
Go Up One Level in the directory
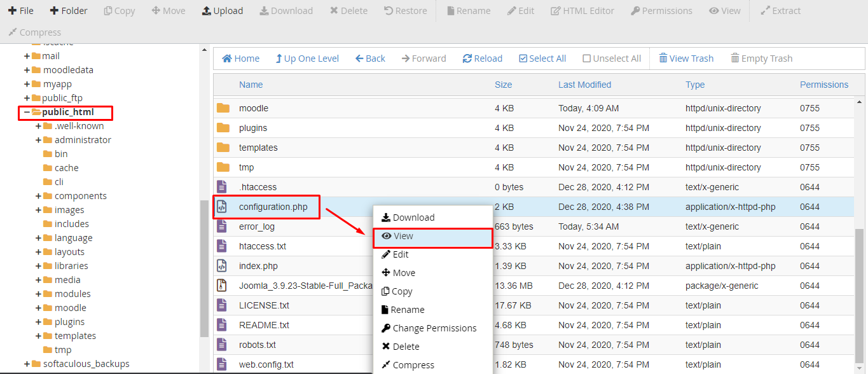coord(307,58)
